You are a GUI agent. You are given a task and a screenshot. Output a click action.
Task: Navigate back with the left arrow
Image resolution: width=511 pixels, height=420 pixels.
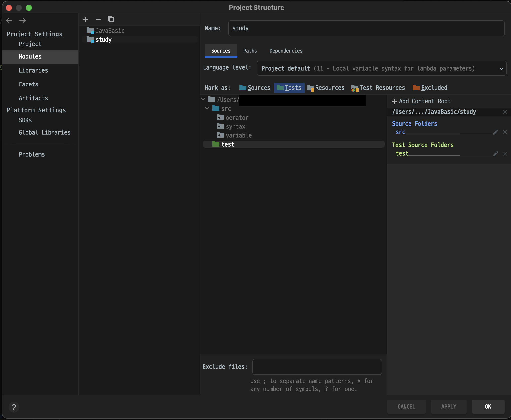[9, 20]
